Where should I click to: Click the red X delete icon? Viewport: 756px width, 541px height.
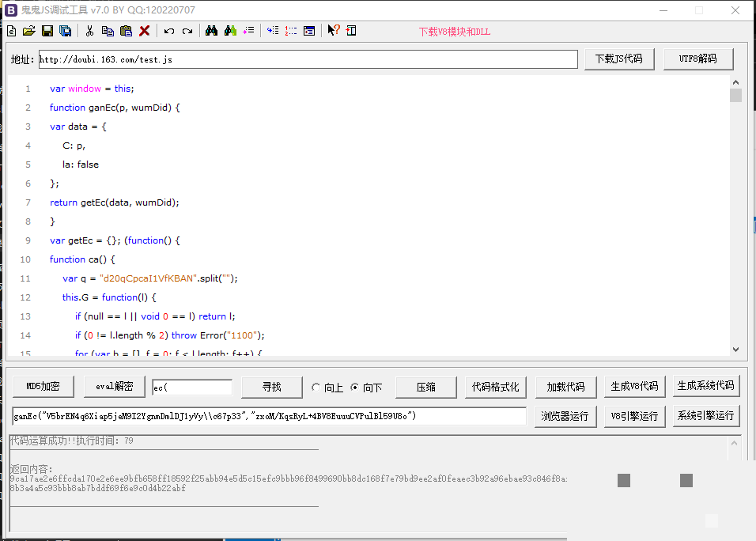145,31
